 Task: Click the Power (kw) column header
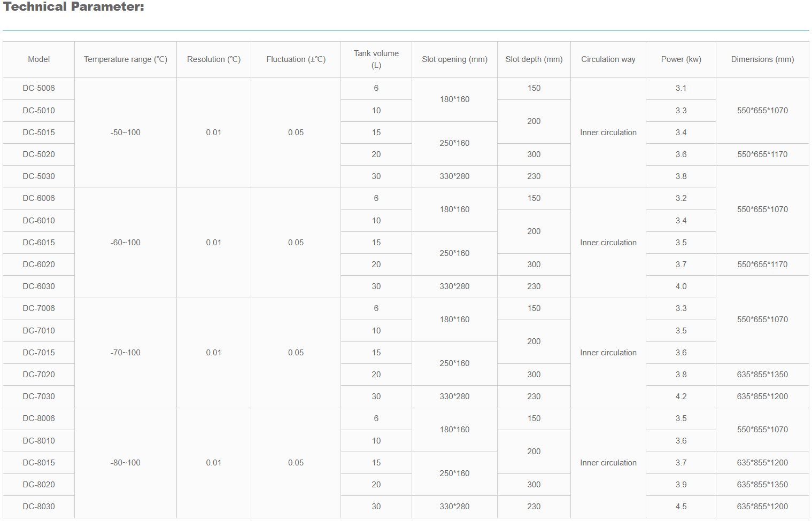[681, 59]
